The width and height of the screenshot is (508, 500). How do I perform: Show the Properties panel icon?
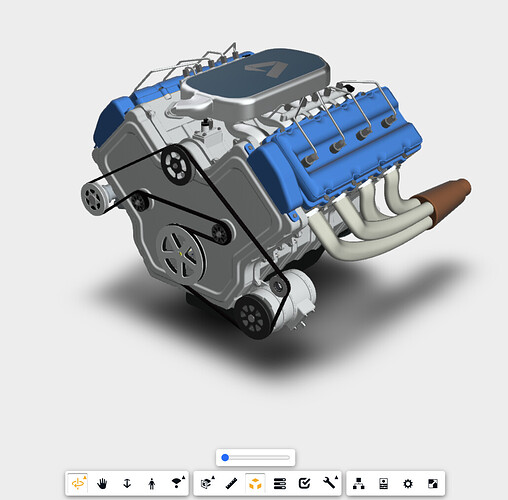[384, 483]
